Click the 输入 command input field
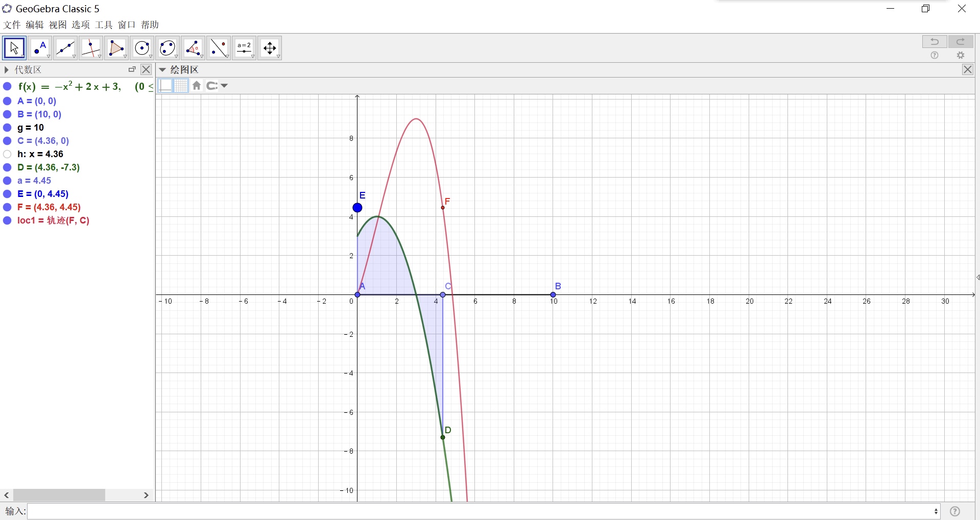This screenshot has height=520, width=980. (x=484, y=511)
